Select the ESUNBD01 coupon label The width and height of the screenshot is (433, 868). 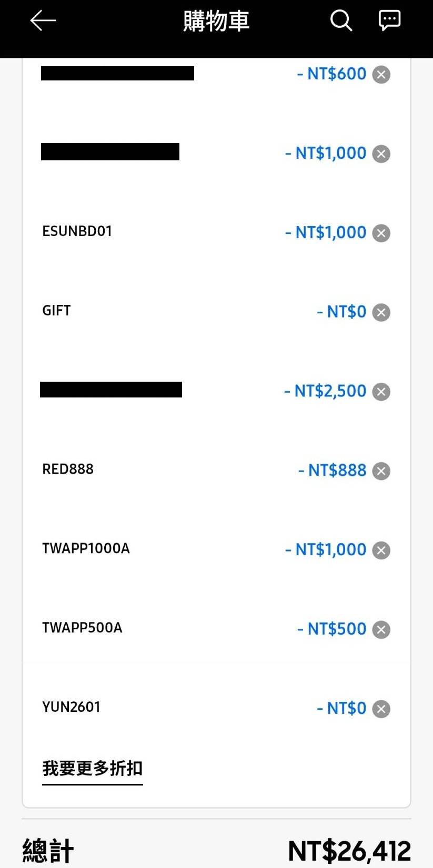[77, 231]
